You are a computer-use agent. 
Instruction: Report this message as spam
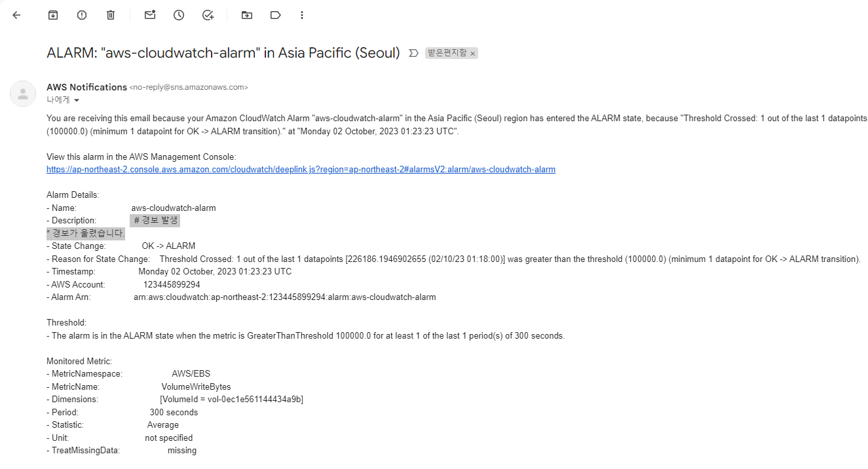pos(82,15)
